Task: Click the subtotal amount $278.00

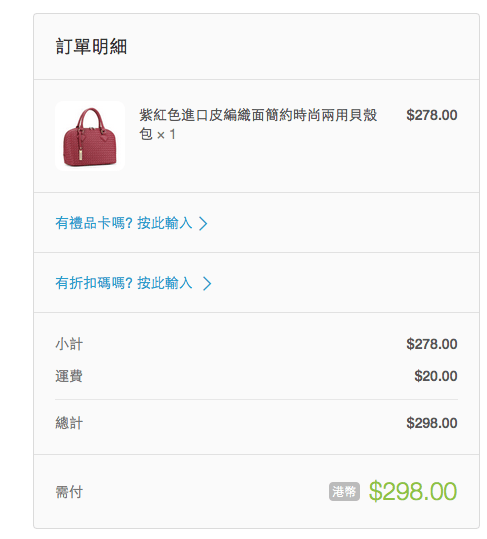Action: click(x=432, y=344)
